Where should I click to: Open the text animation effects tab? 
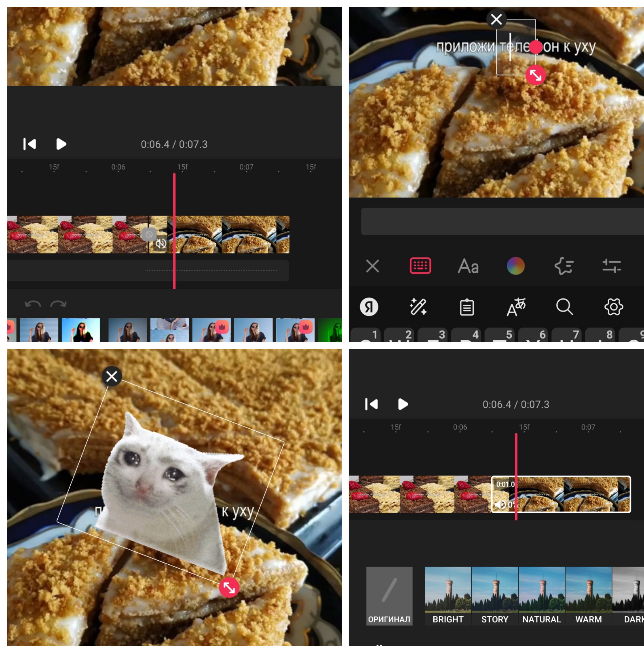click(564, 266)
